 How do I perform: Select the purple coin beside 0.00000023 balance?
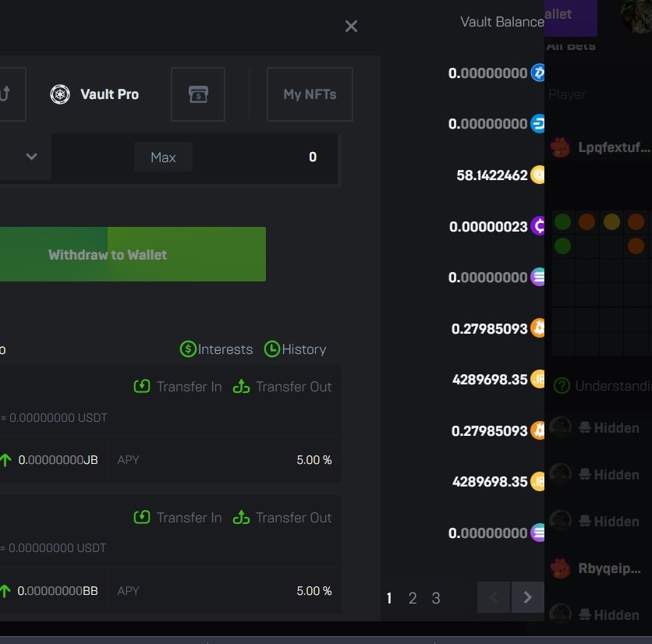pos(538,227)
